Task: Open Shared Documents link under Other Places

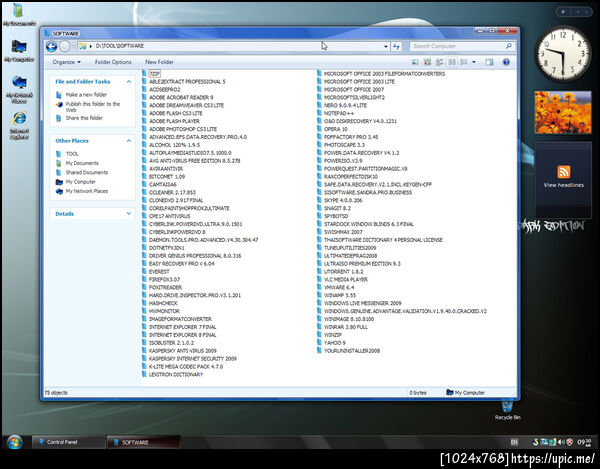Action: 87,173
